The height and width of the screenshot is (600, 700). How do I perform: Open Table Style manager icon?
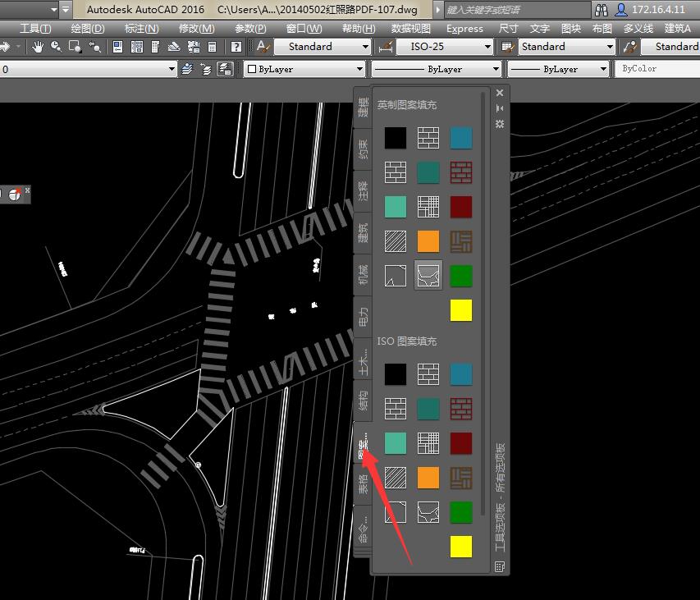click(x=507, y=47)
